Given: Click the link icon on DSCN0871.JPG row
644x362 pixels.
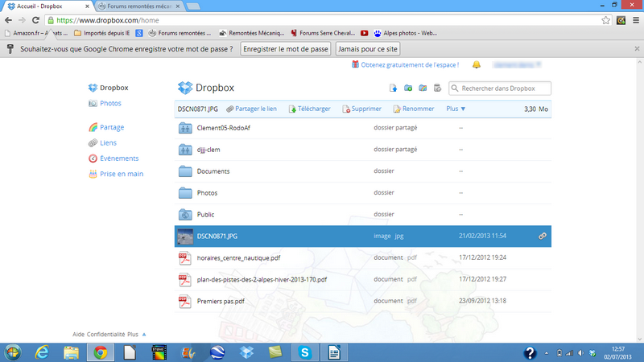Looking at the screenshot, I should coord(543,236).
